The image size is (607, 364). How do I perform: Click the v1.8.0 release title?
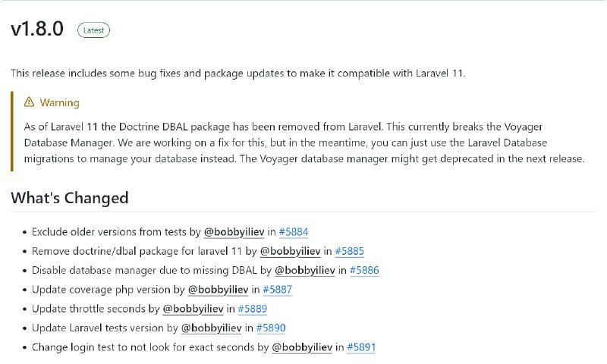click(x=37, y=29)
